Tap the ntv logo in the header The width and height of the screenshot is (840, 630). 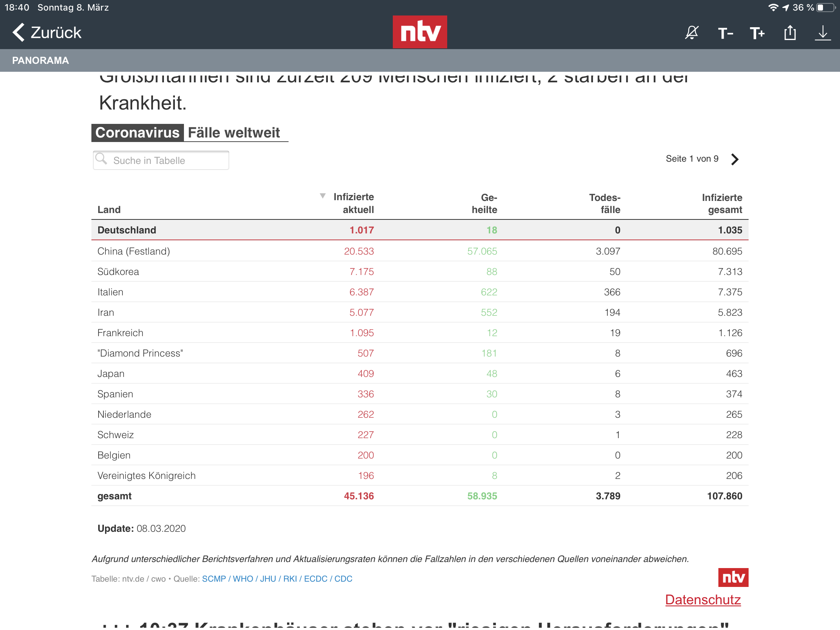[420, 32]
